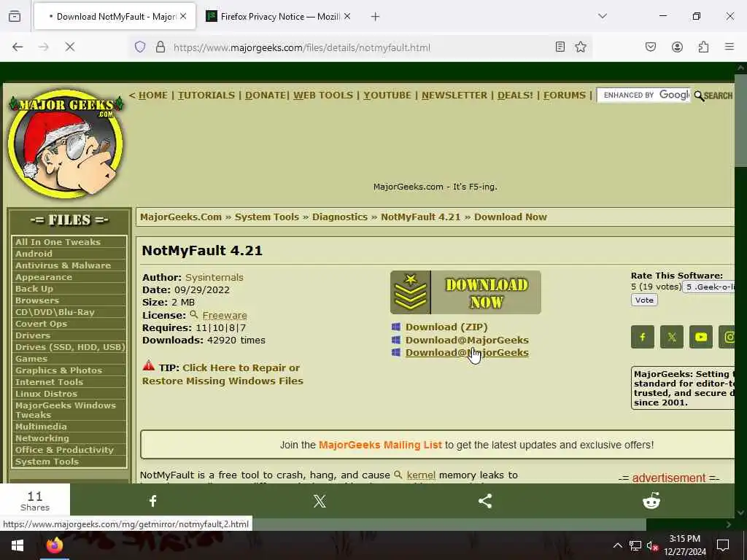Open the Windows Start button
This screenshot has height=560, width=747.
[18, 545]
